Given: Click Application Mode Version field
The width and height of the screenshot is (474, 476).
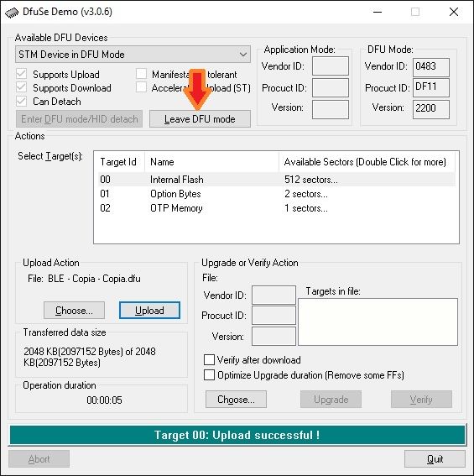Looking at the screenshot, I should 331,109.
